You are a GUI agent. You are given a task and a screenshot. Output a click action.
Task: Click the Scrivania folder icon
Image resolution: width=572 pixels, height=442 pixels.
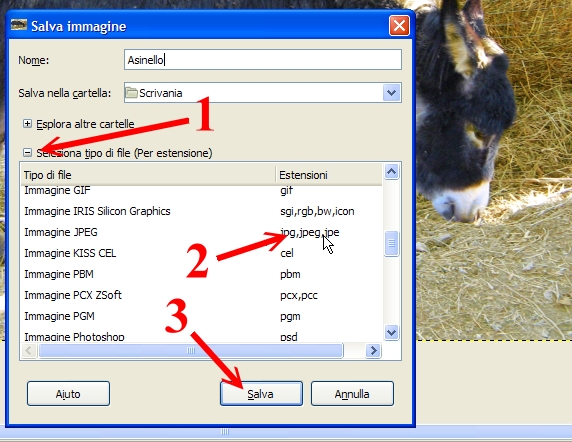[x=131, y=93]
